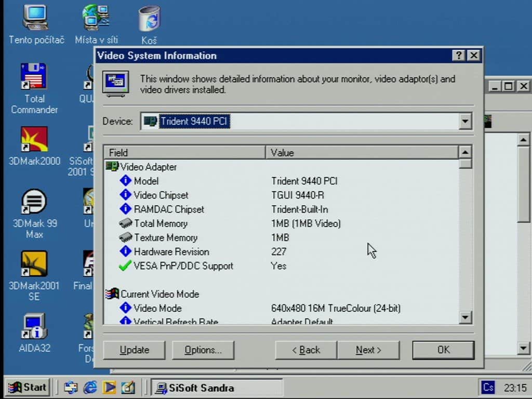Open Internet Explorer from quick launch
Image resolution: width=532 pixels, height=399 pixels.
coord(90,388)
